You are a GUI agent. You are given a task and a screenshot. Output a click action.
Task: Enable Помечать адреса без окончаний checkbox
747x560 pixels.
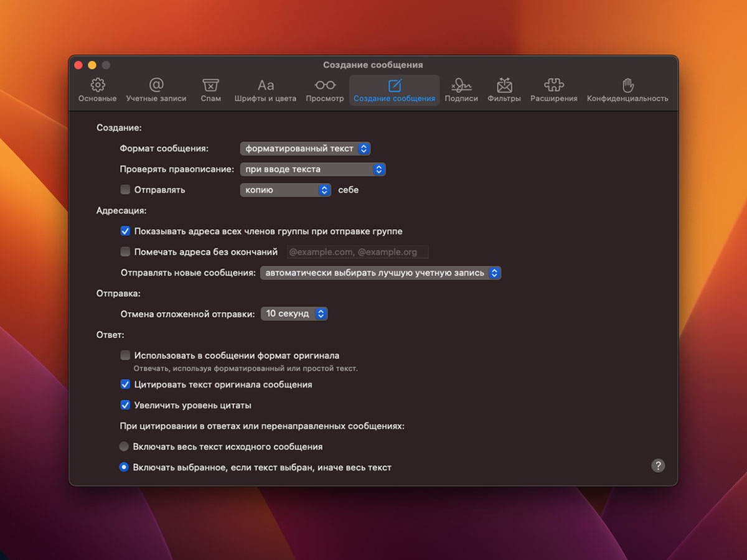click(x=125, y=252)
